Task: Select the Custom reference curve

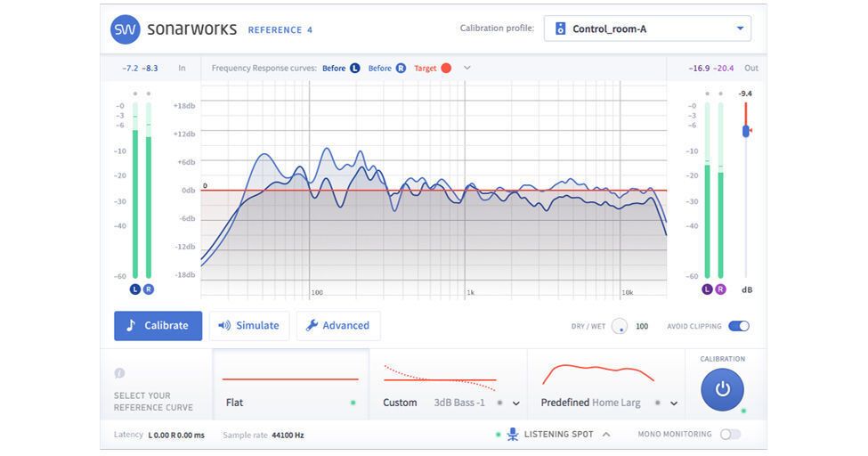Action: pyautogui.click(x=449, y=385)
